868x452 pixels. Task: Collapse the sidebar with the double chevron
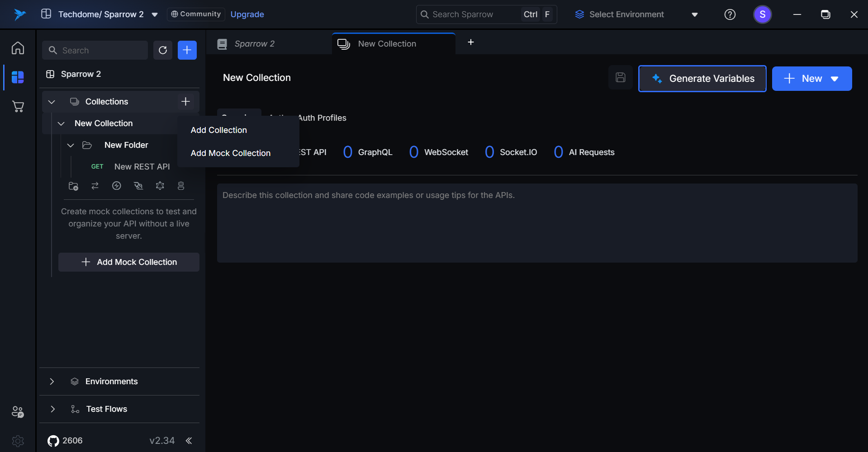(189, 441)
